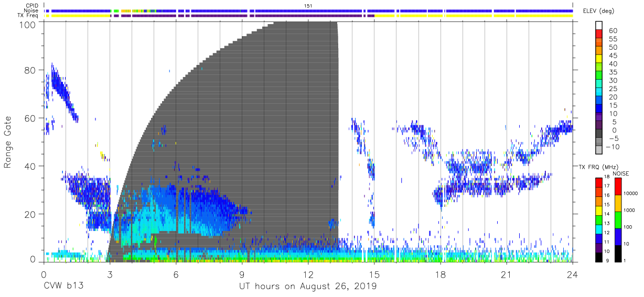Viewport: 644px width, 297px height.
Task: Click the 21 tick on UT hours axis
Action: tap(507, 274)
